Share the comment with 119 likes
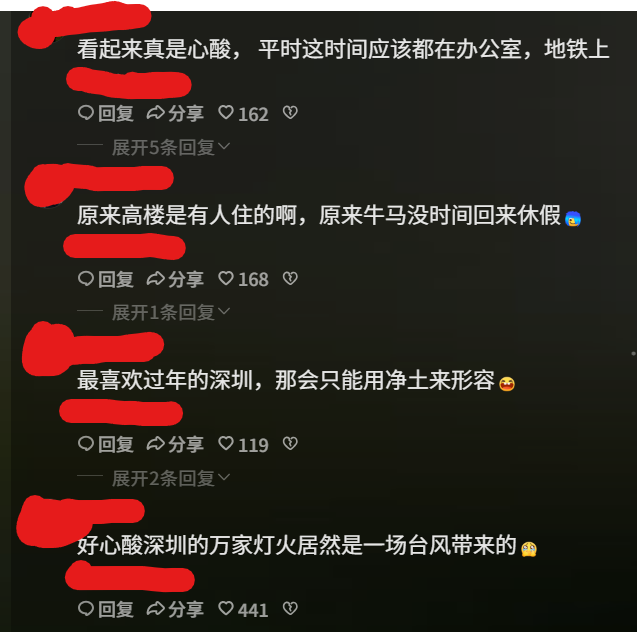The image size is (637, 632). click(x=175, y=444)
